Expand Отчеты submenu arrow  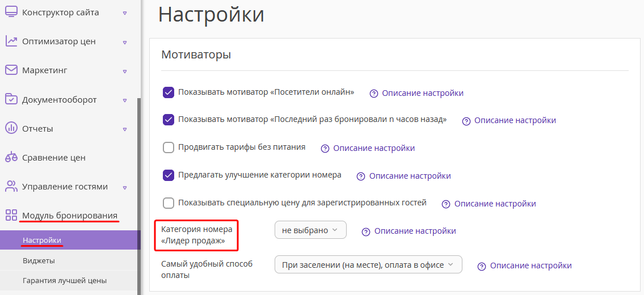coord(125,129)
